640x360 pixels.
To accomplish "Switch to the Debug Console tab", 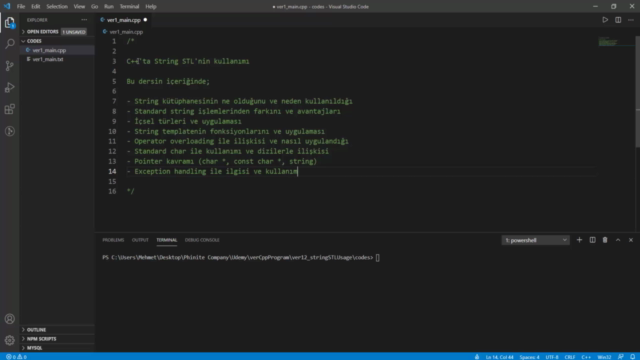I will tap(202, 240).
